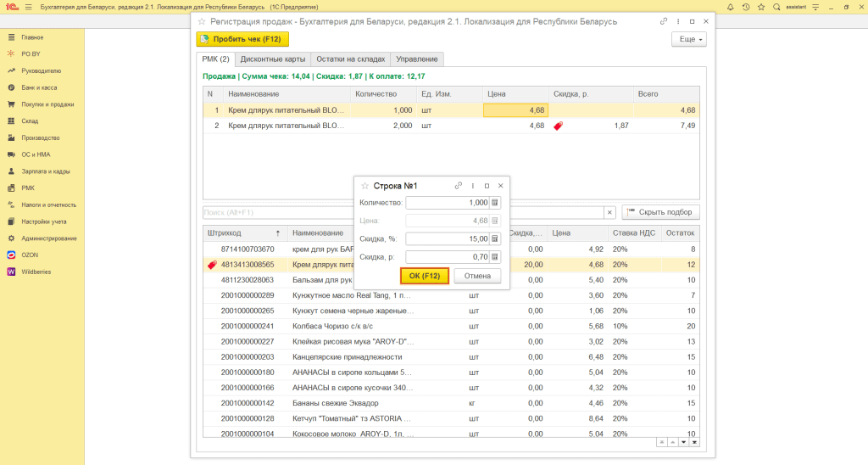Open the Еще dropdown menu
868x465 pixels.
pos(689,39)
